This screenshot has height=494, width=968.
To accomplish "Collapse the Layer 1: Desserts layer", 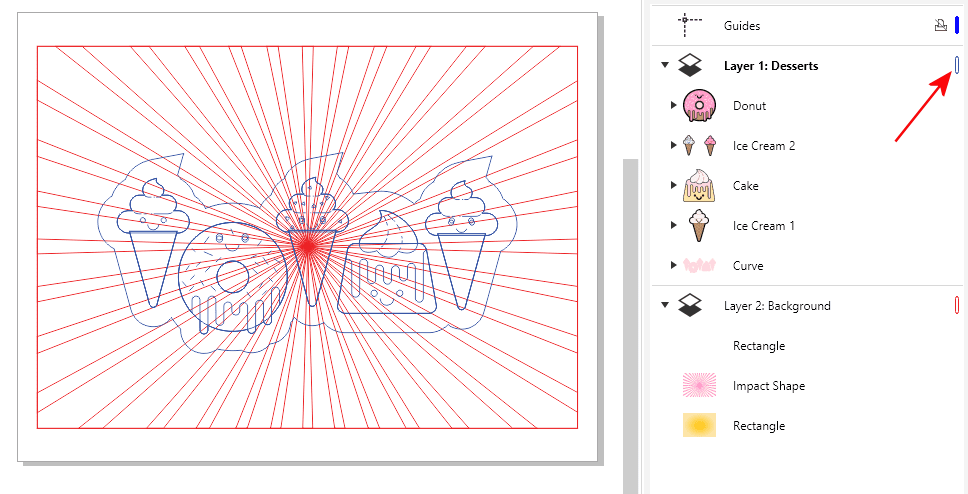I will tap(665, 66).
